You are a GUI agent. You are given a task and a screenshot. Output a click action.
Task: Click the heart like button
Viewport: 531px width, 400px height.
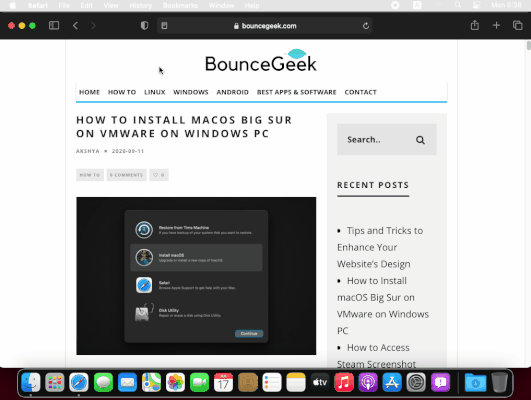point(159,175)
